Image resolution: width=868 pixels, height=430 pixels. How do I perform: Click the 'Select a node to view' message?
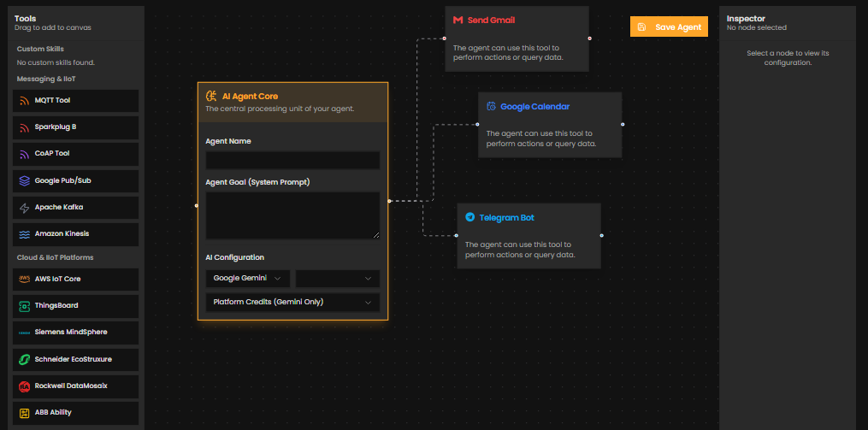788,58
